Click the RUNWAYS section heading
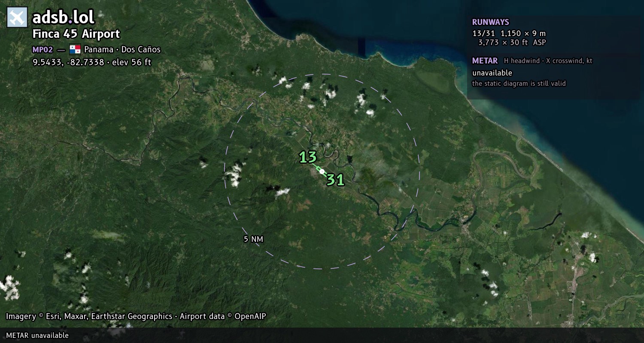 tap(491, 22)
